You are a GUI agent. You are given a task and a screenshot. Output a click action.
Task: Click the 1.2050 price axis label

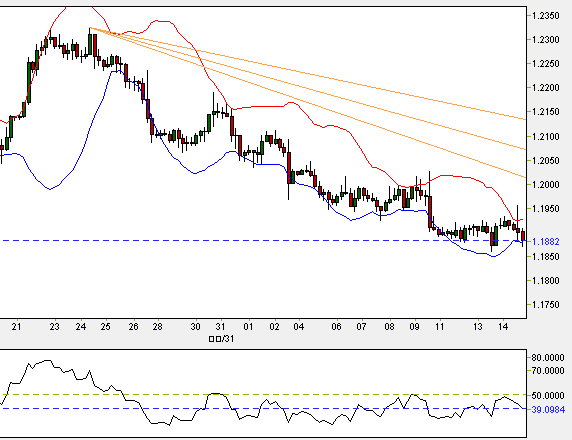point(545,161)
